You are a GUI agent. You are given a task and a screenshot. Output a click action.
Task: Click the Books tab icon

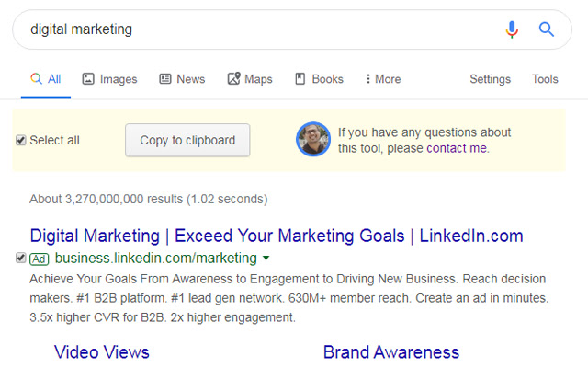pyautogui.click(x=300, y=79)
